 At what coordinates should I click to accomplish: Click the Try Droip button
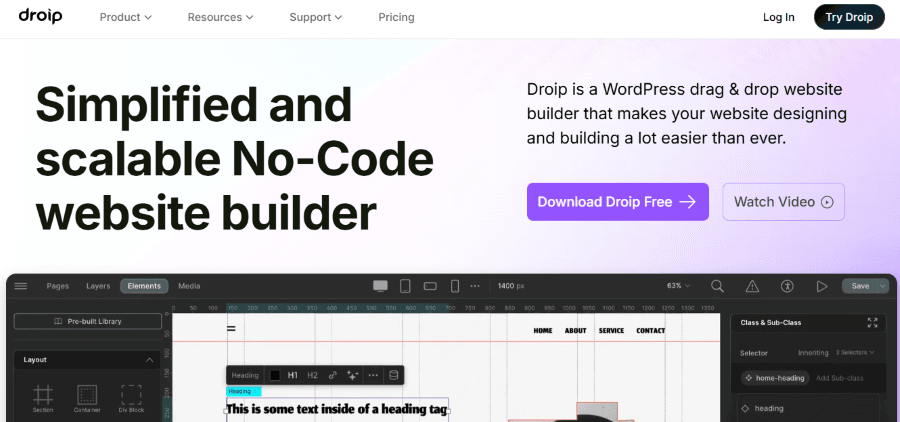(849, 17)
